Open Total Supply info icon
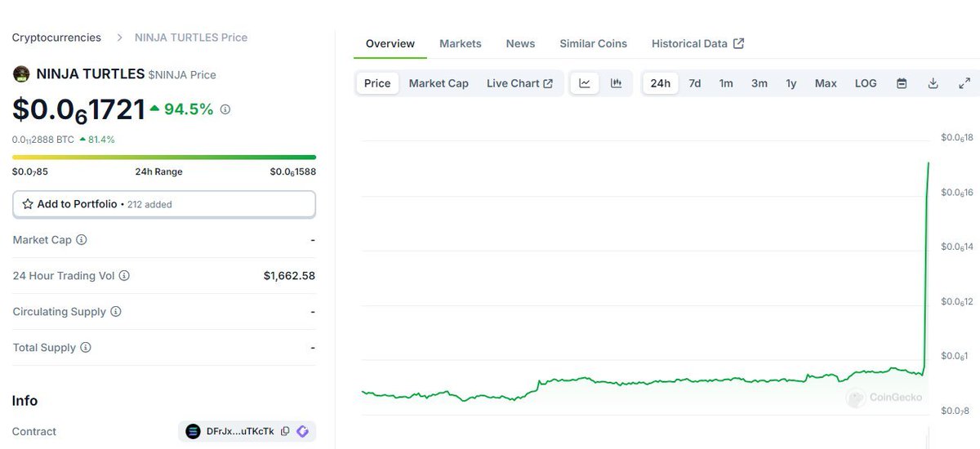 pos(86,348)
